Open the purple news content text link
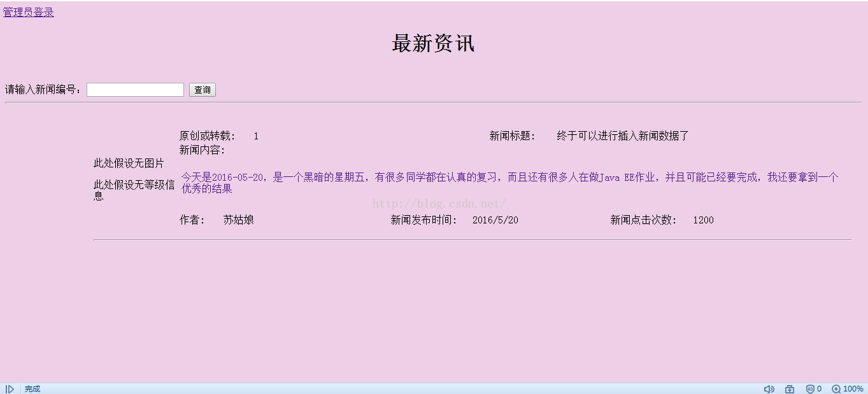This screenshot has width=868, height=394. (x=509, y=183)
